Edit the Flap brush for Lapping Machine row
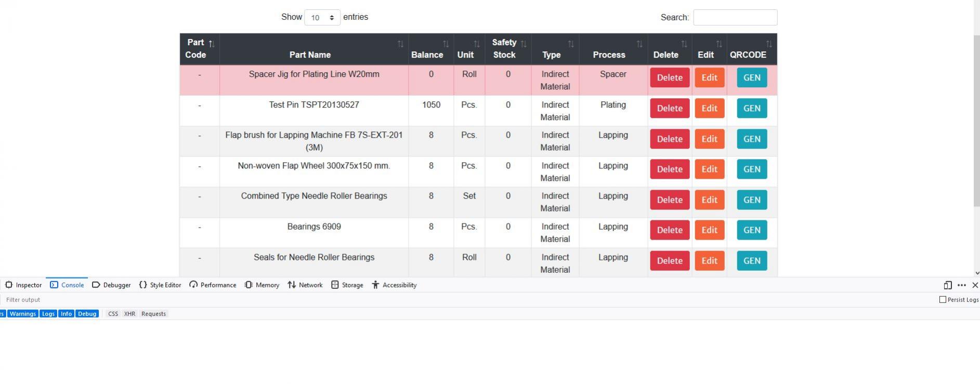This screenshot has width=980, height=384. [710, 139]
